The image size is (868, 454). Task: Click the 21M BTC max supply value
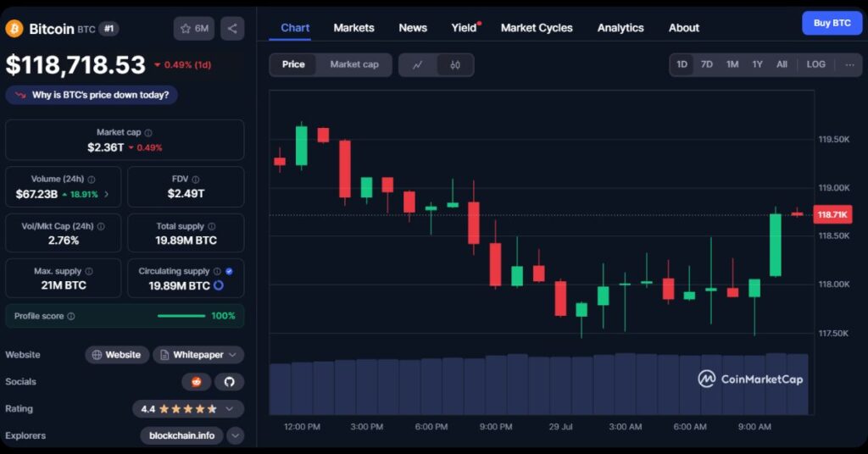pos(64,285)
